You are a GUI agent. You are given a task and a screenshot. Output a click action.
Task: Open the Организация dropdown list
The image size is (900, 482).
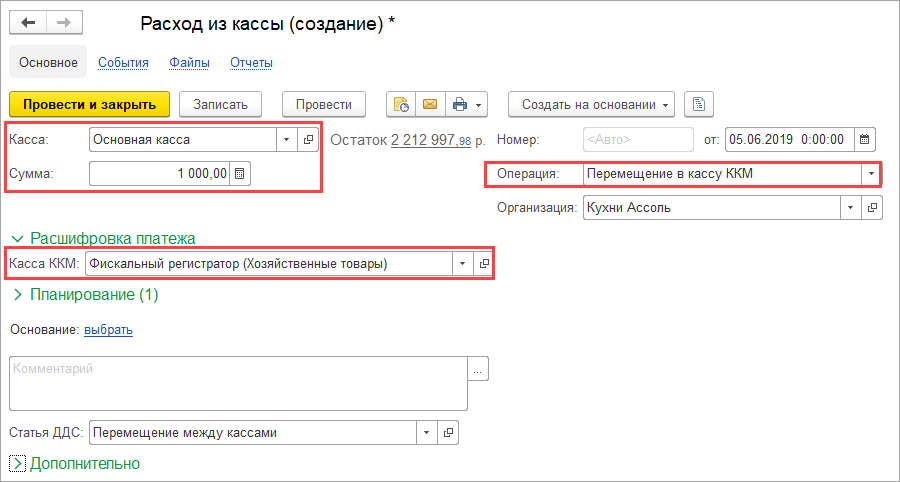point(850,208)
